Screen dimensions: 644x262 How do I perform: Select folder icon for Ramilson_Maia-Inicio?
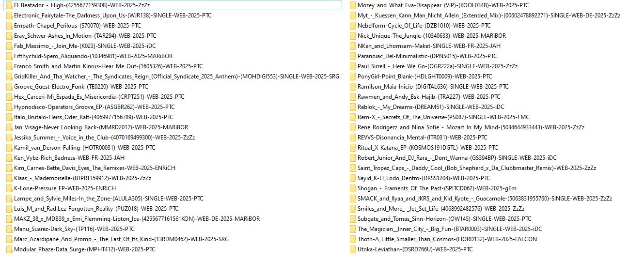(353, 87)
